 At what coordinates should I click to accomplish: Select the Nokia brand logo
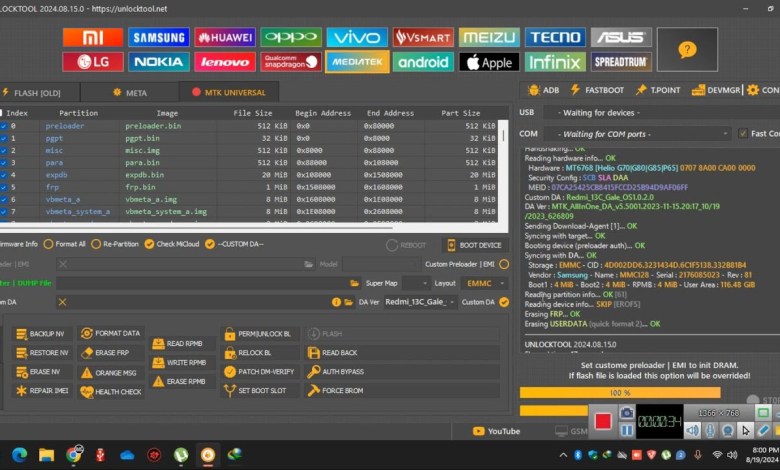159,62
